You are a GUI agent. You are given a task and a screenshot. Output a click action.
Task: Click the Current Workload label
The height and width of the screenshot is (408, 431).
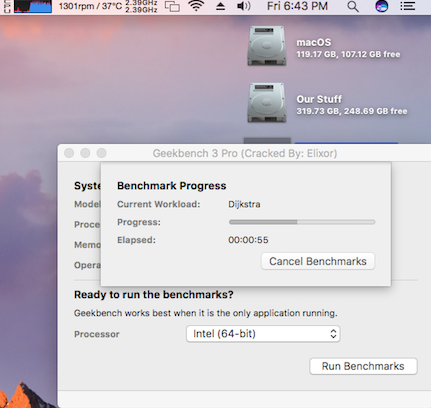[x=159, y=204]
